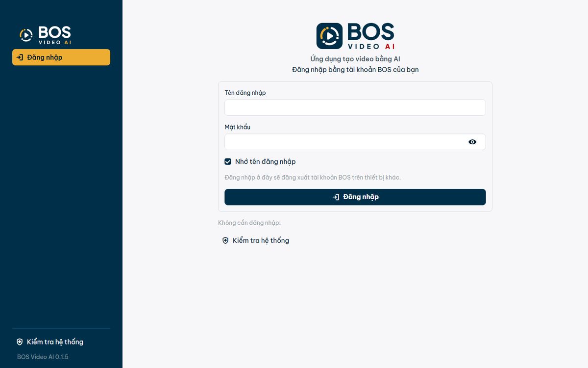
Task: Click the text Ứng dụng tạo video bằng AI
Action: [355, 59]
